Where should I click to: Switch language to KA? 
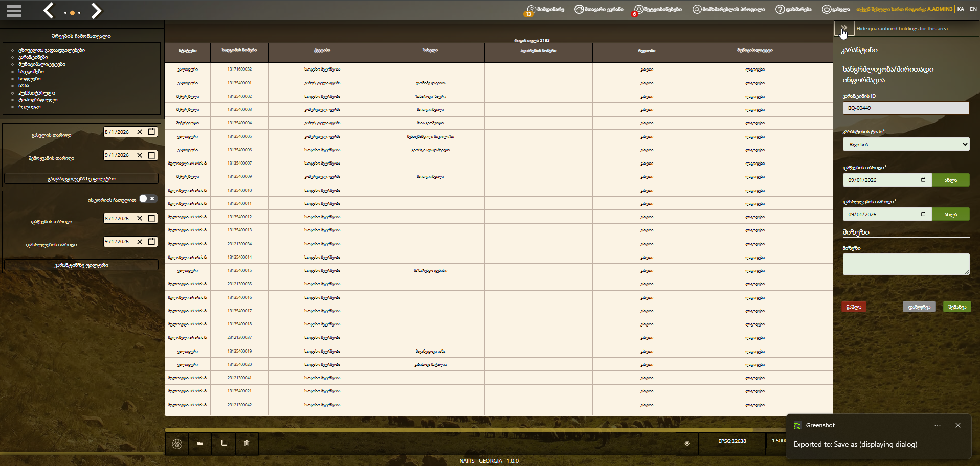961,9
